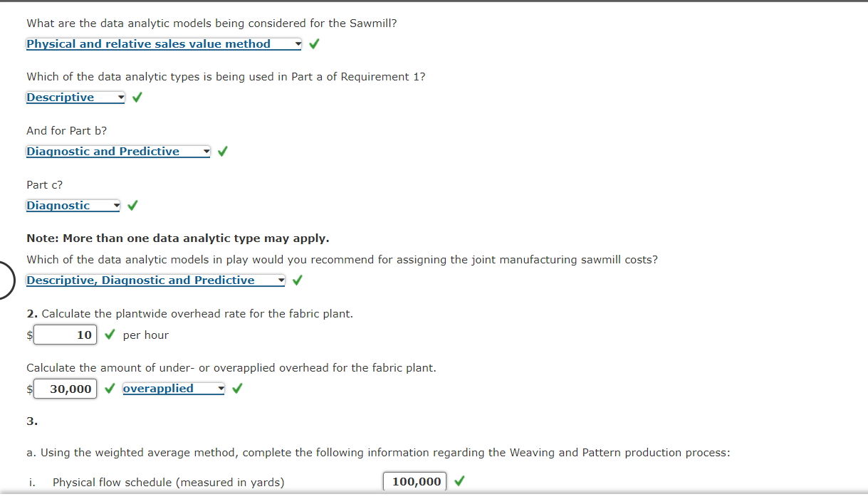
Task: Click checkmark next to Descriptive, Diagnostic and Predictive
Action: tap(297, 280)
